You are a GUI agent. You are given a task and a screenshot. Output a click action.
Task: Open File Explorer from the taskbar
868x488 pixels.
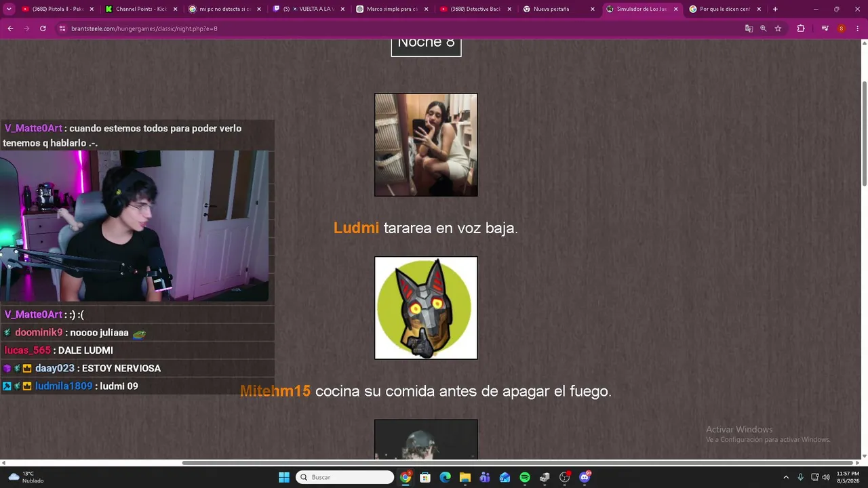(465, 477)
